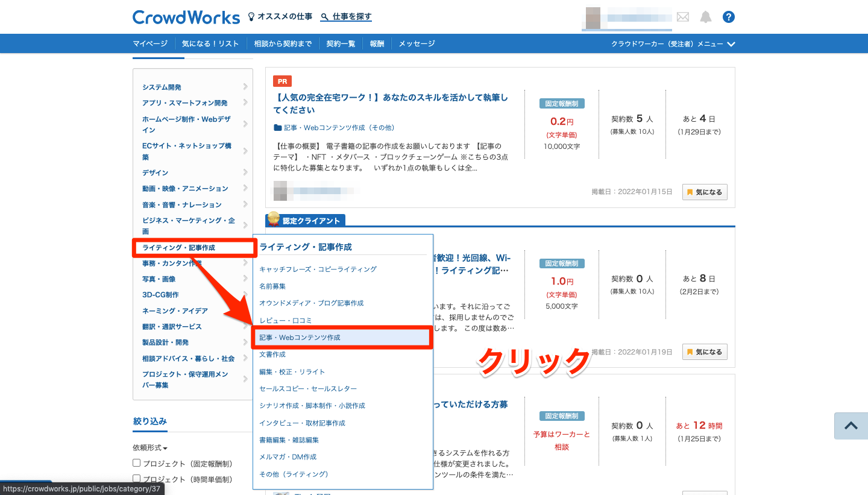The width and height of the screenshot is (868, 495).
Task: Click the 認定クライアント badge label
Action: 306,221
